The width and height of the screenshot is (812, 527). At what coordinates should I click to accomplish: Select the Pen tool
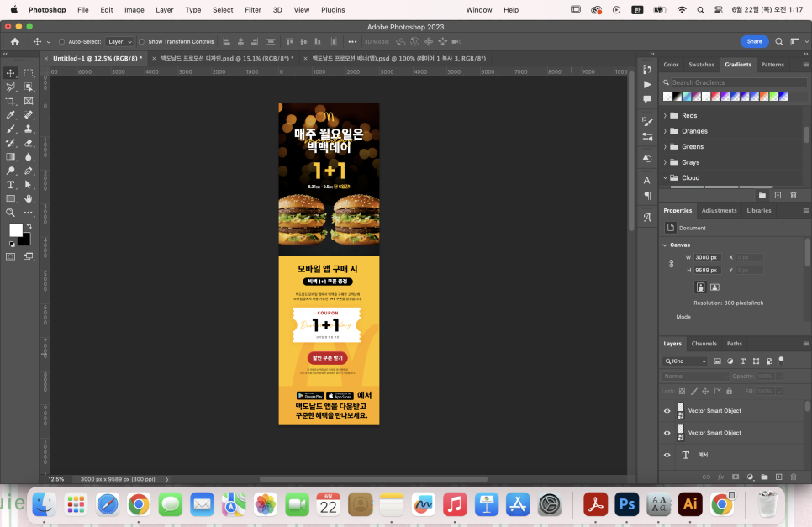(29, 171)
